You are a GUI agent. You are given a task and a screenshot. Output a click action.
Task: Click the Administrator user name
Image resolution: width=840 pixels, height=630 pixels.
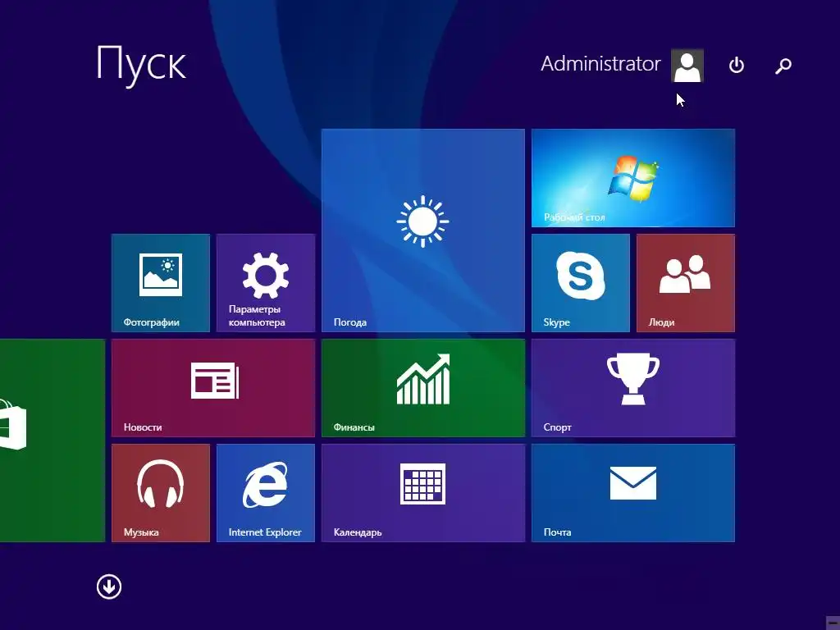click(600, 64)
